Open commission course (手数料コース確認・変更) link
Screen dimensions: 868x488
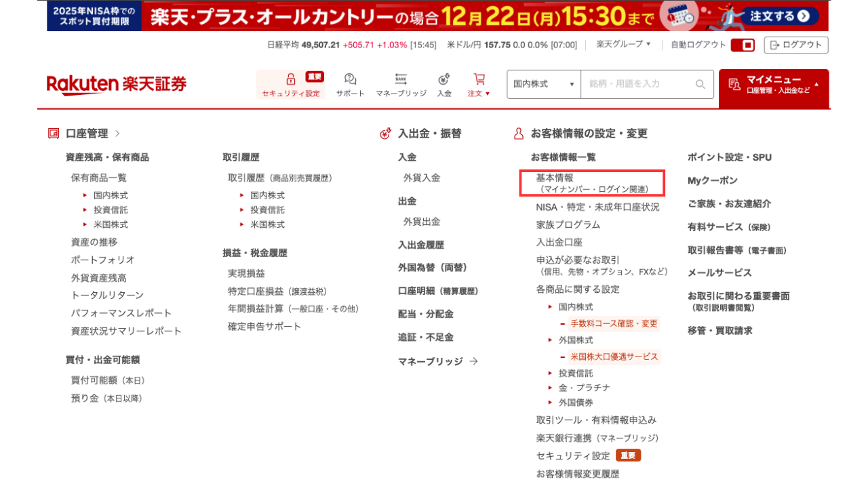point(614,324)
